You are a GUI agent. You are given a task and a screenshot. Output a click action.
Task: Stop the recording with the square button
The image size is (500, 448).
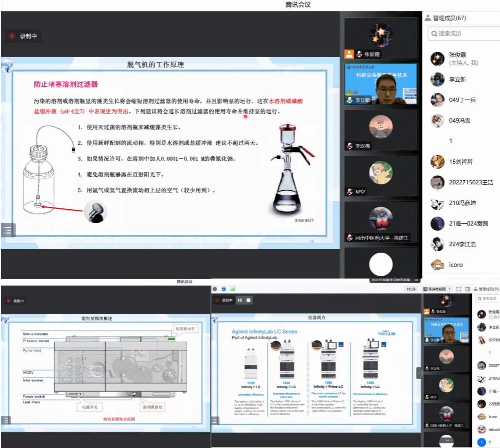249,300
